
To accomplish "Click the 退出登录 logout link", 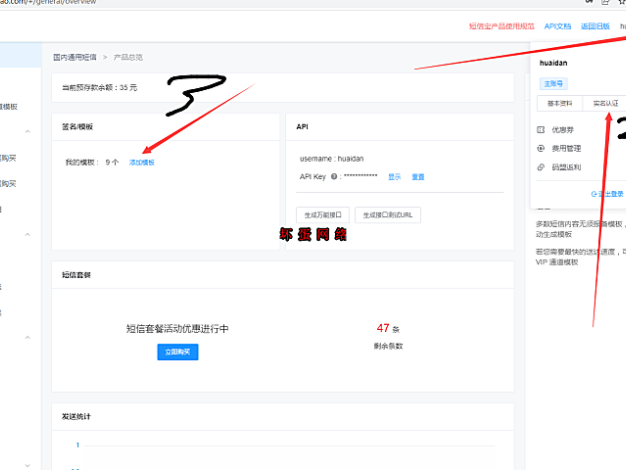I will coord(607,194).
